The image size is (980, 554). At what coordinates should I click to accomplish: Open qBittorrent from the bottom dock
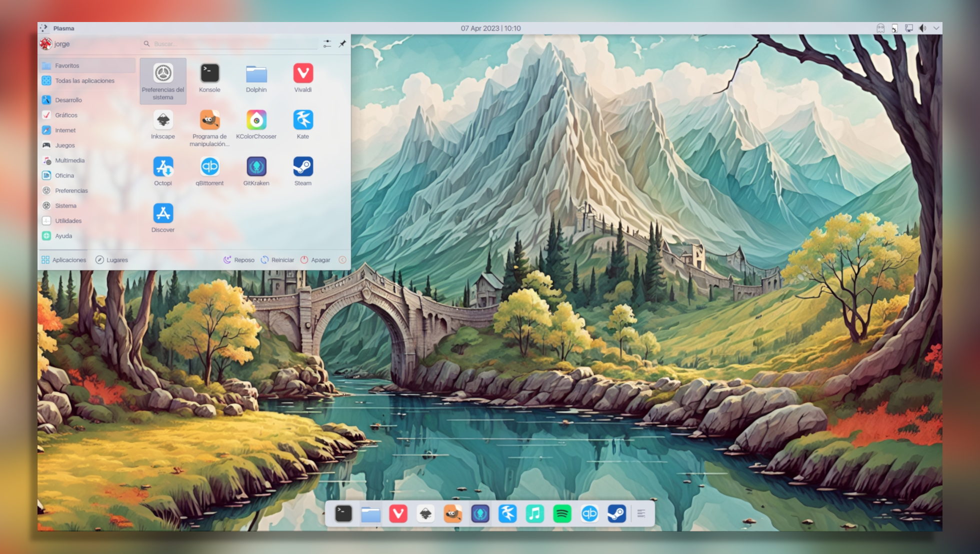[x=589, y=513]
